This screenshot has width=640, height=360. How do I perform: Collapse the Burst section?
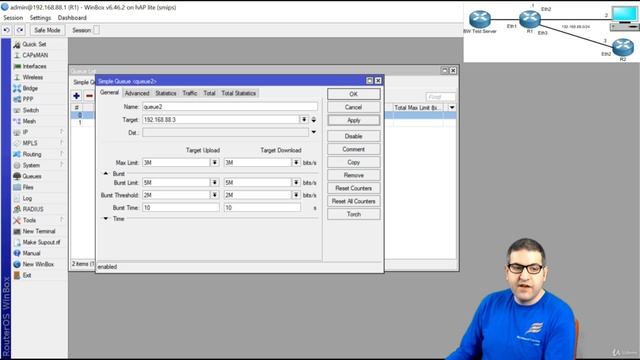coord(106,173)
